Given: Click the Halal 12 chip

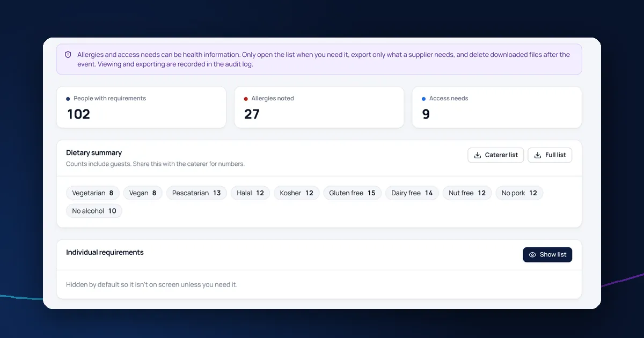Looking at the screenshot, I should point(250,193).
